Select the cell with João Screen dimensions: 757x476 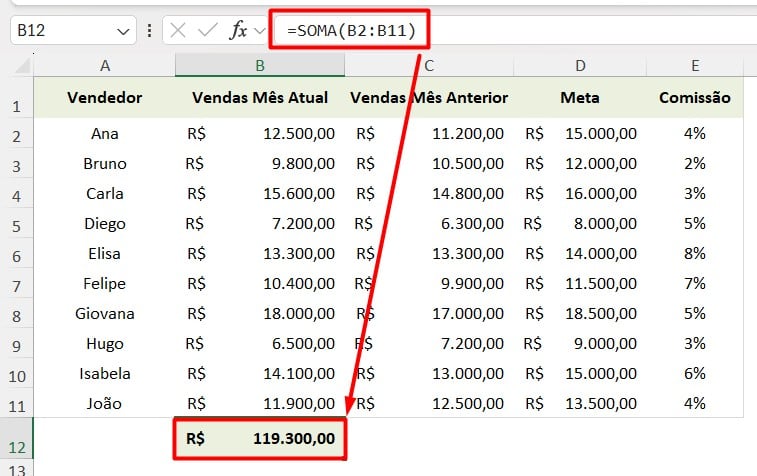tap(105, 403)
